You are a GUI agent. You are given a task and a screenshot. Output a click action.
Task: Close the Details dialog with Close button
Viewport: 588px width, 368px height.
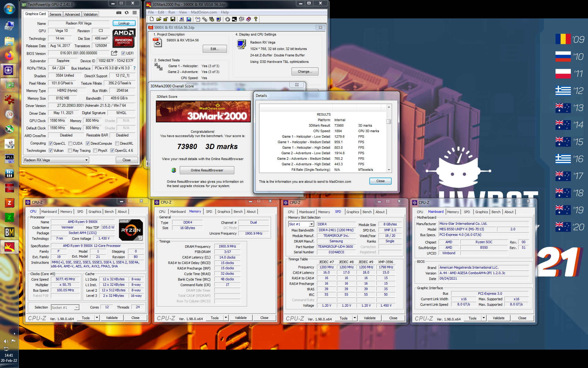pyautogui.click(x=380, y=181)
